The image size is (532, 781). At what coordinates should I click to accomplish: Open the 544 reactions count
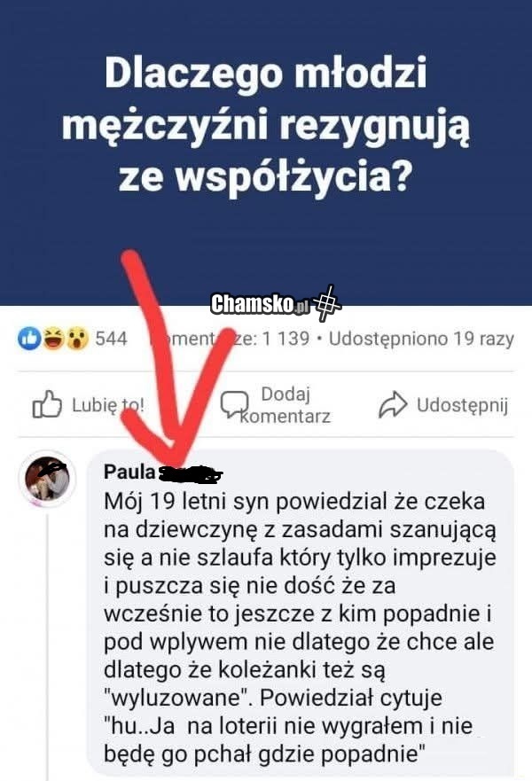[111, 339]
